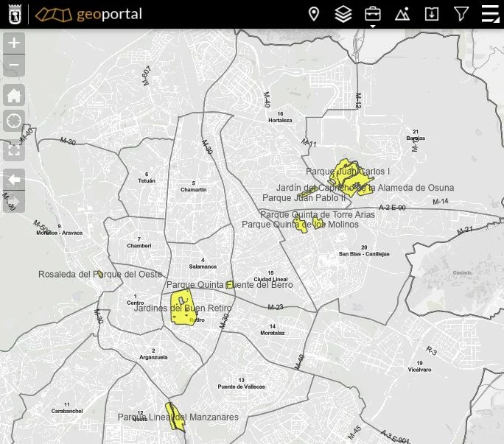The image size is (504, 444).
Task: Click the Parque Quinta de Torre Arias polygon
Action: click(318, 223)
